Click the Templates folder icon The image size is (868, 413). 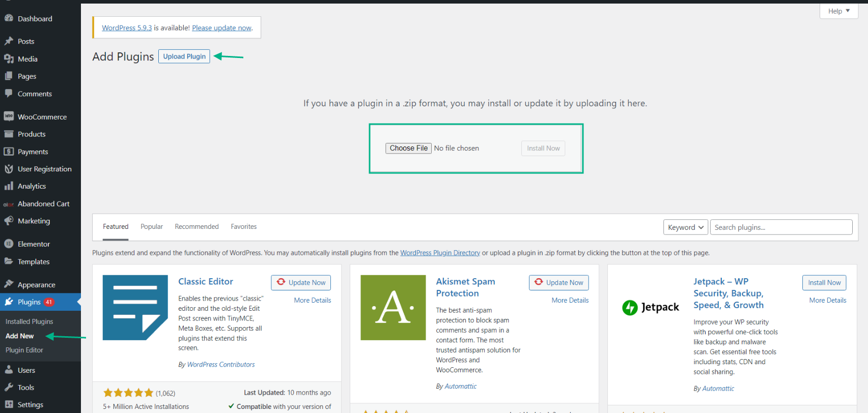(x=9, y=261)
